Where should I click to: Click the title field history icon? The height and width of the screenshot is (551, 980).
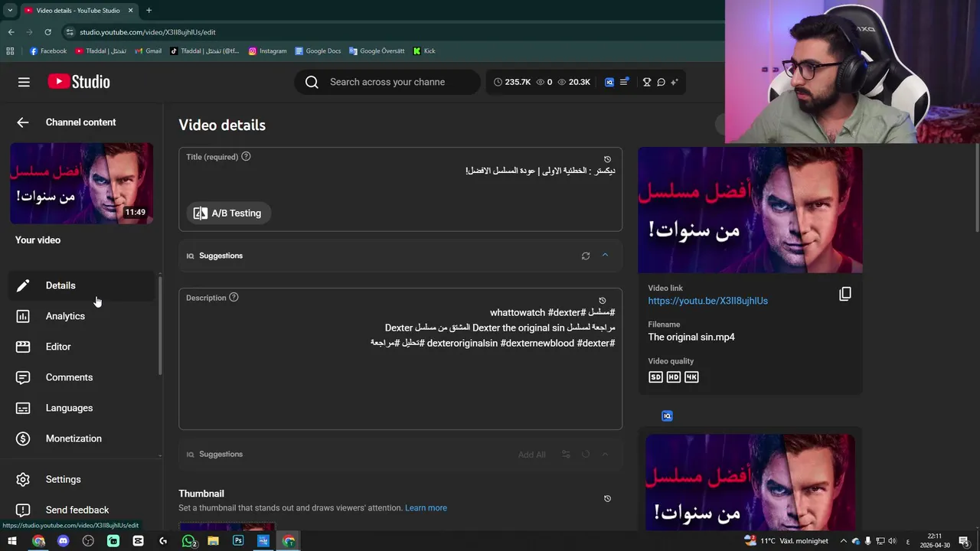(607, 160)
